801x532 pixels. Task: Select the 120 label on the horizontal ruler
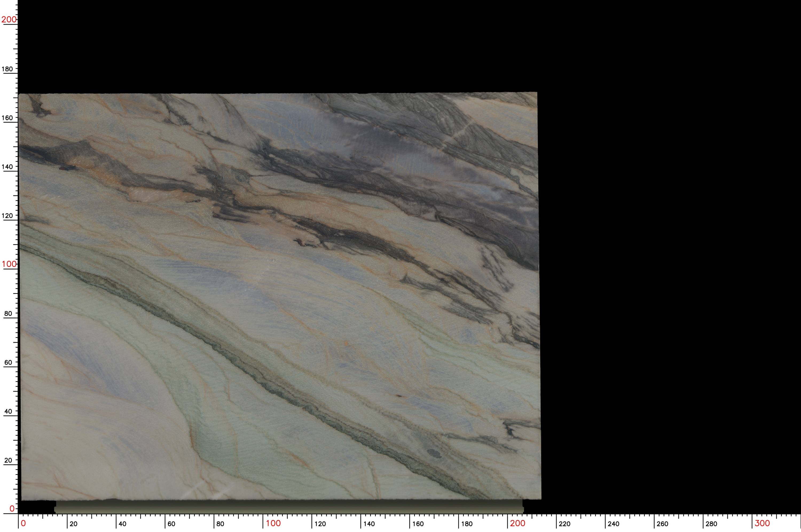coord(320,524)
